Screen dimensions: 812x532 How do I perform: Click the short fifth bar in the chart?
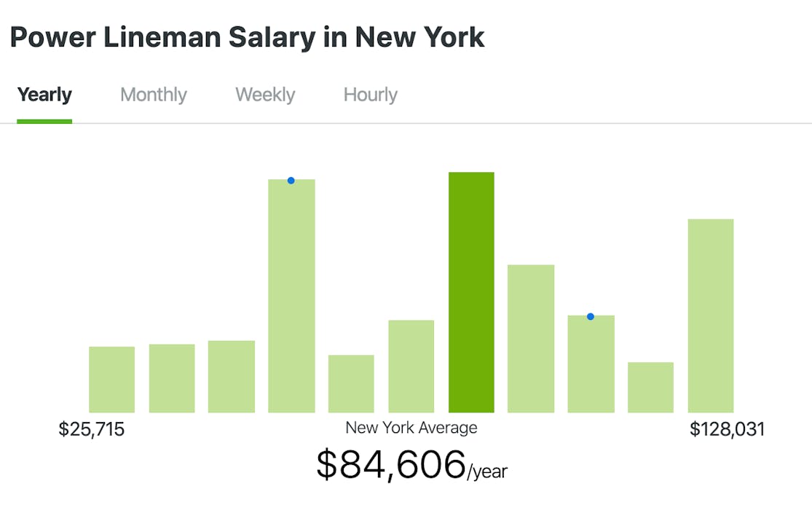[x=351, y=384]
